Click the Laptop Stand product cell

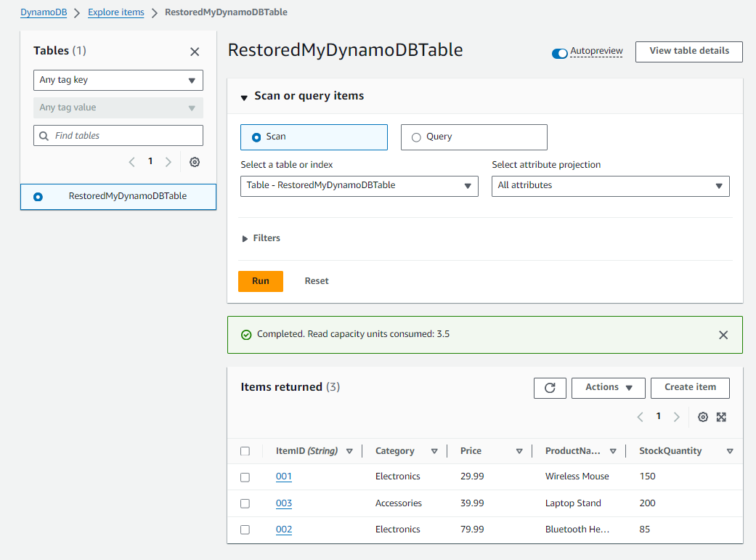pos(573,503)
